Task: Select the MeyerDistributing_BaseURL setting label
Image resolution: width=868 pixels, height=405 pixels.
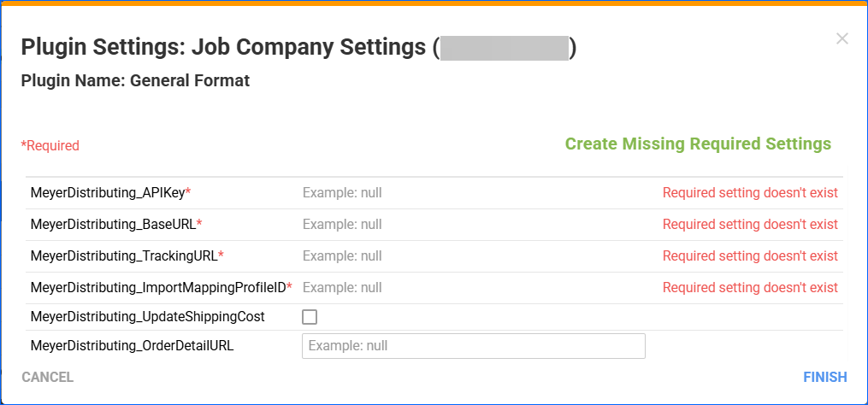Action: 116,225
